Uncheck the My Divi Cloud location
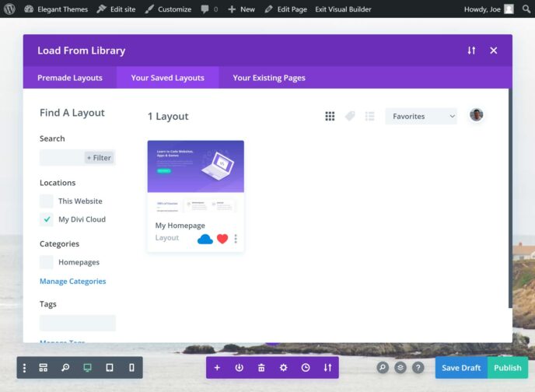 point(47,219)
